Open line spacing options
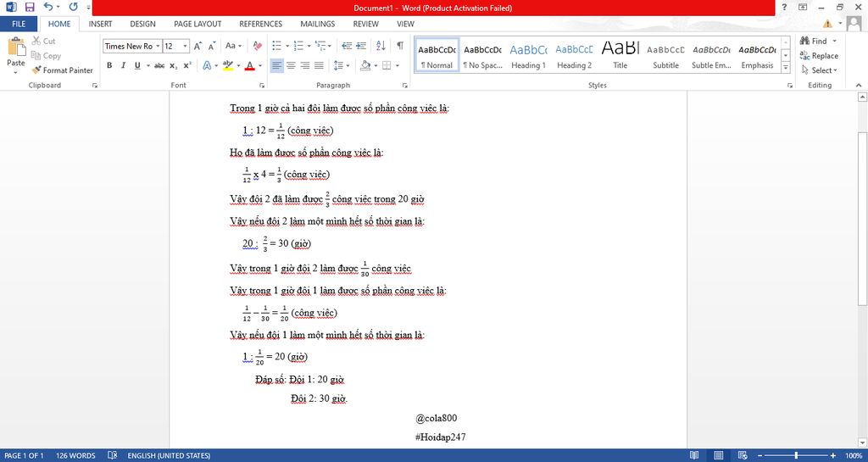 (342, 65)
